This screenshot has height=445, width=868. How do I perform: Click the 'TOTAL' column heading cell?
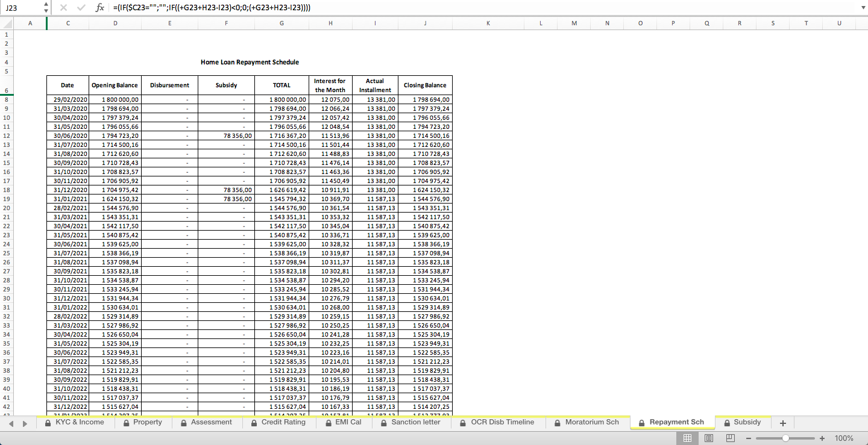(281, 85)
